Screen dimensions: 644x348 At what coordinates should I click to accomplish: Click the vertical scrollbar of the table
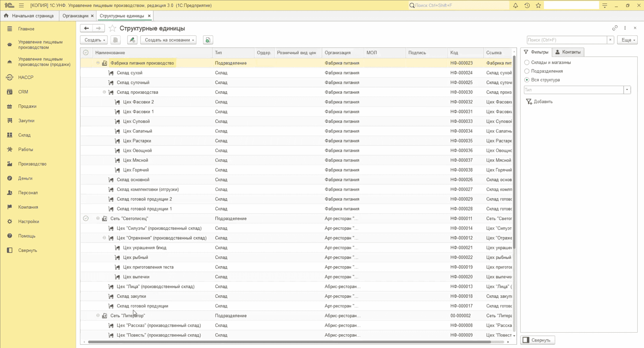click(x=514, y=152)
